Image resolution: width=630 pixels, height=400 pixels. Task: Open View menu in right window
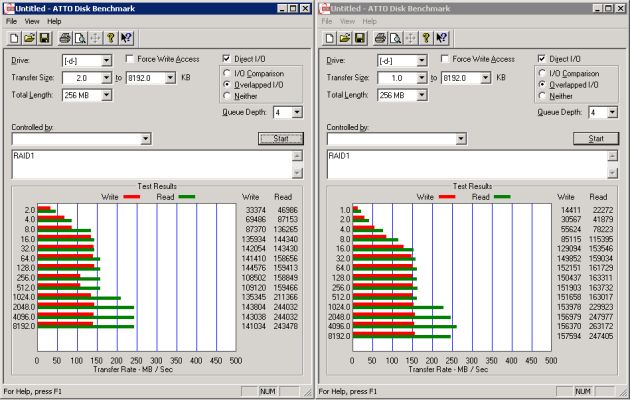click(348, 21)
